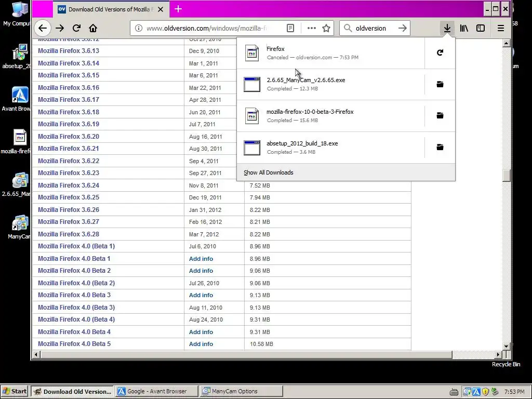
Task: Click Add info for Firefox 4.0 Beta 2
Action: (x=201, y=271)
